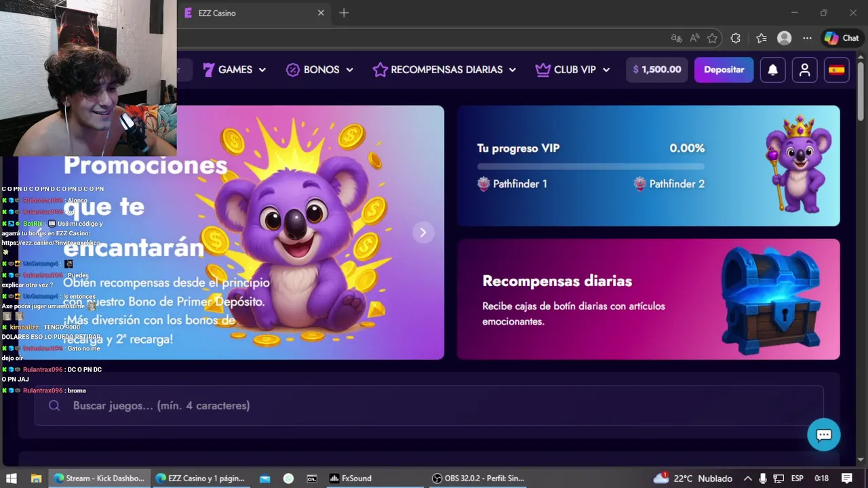Click the Pathfinder 1 level label

(513, 184)
